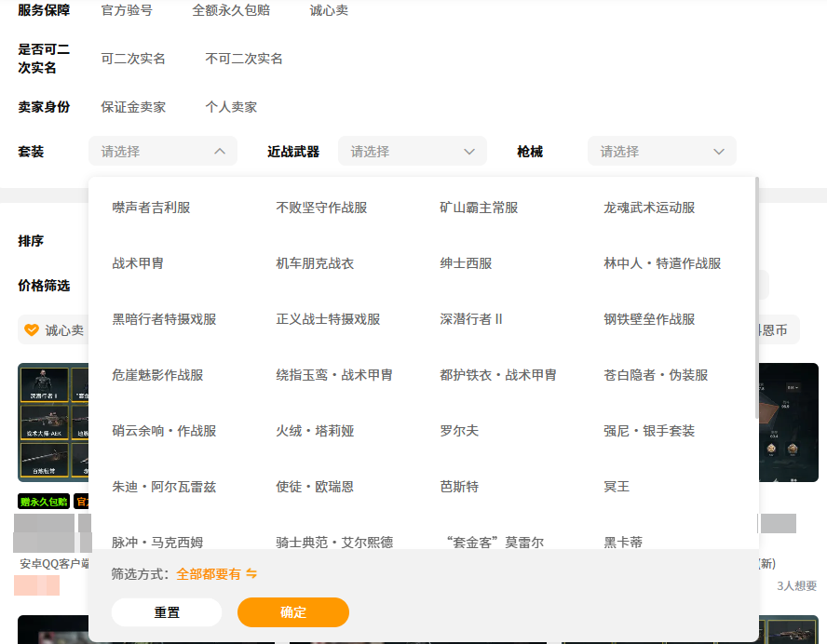Filter by 个人卖家 seller type
Viewport: 827px width, 644px height.
[231, 106]
